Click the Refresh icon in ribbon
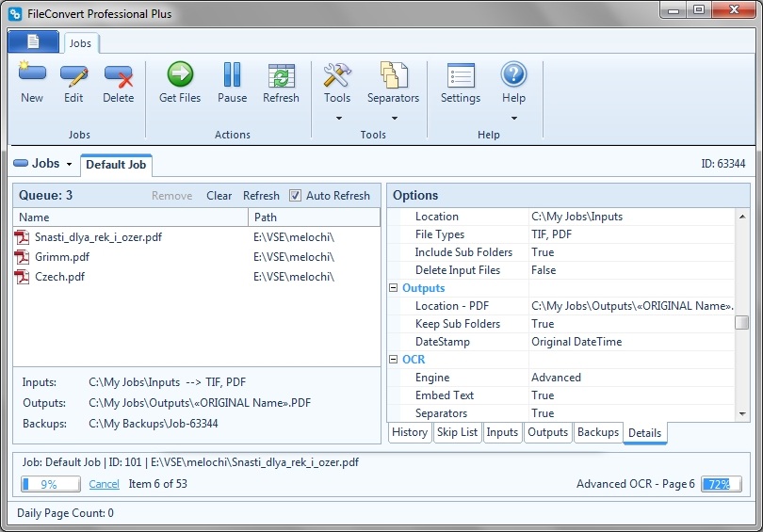The width and height of the screenshot is (763, 532). click(282, 76)
